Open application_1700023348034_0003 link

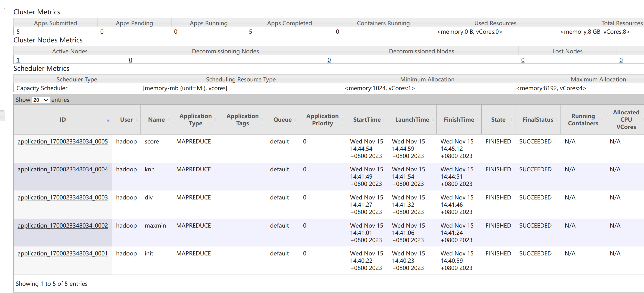pyautogui.click(x=63, y=197)
